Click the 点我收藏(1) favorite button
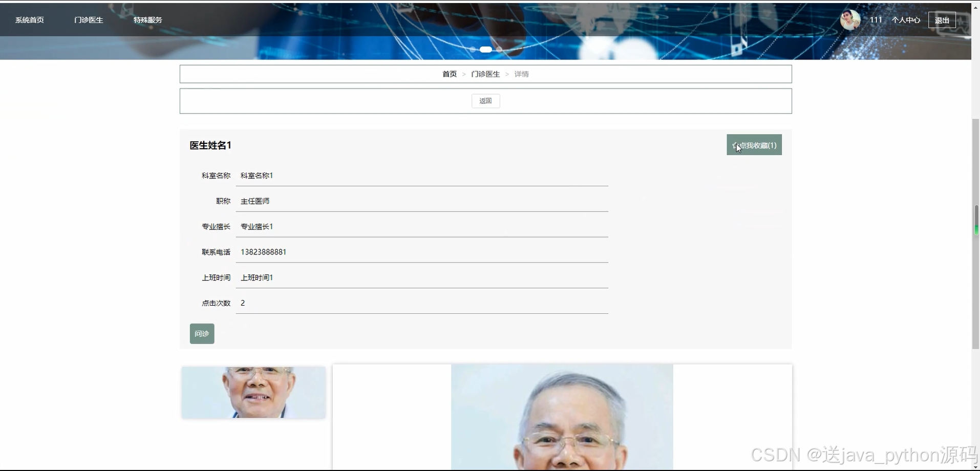The height and width of the screenshot is (471, 980). click(754, 145)
